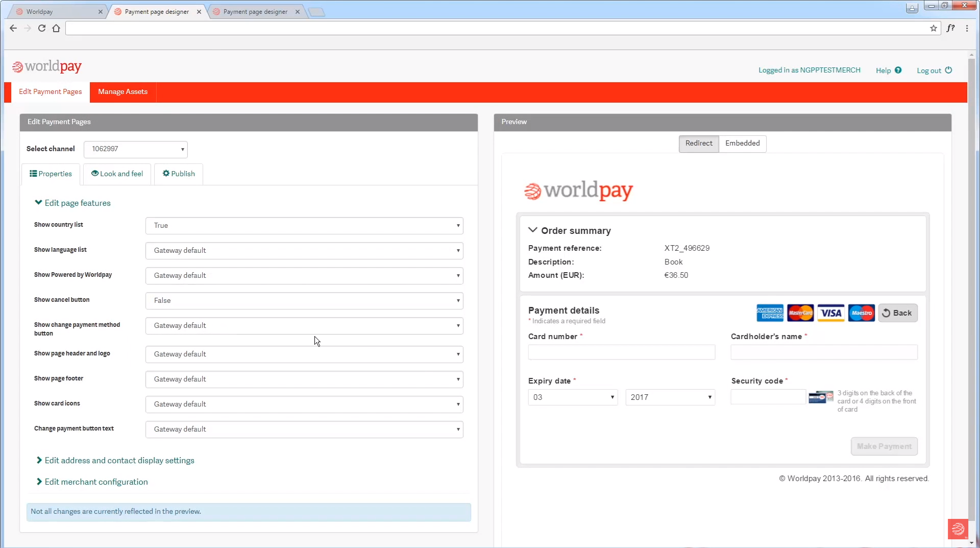Screen dimensions: 980x548
Task: Open the Publish tab
Action: (179, 174)
